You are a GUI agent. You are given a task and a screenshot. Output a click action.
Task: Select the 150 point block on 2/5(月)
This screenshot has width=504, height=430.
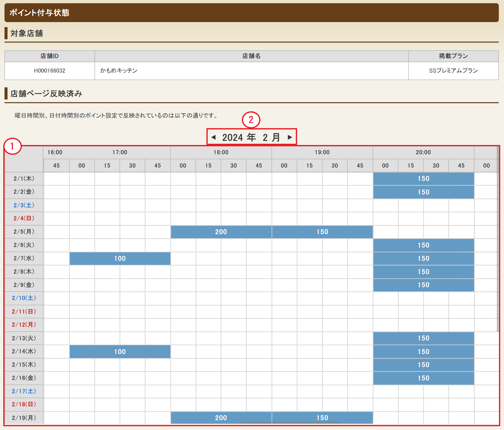click(322, 232)
